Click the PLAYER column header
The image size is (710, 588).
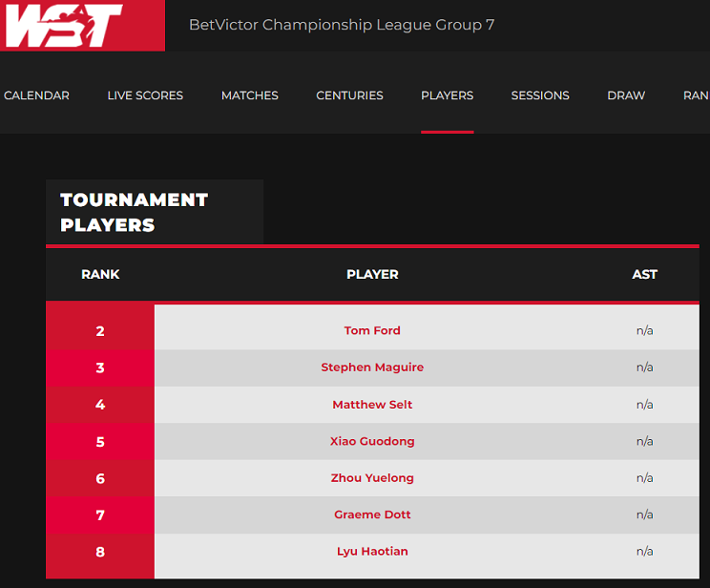(372, 275)
